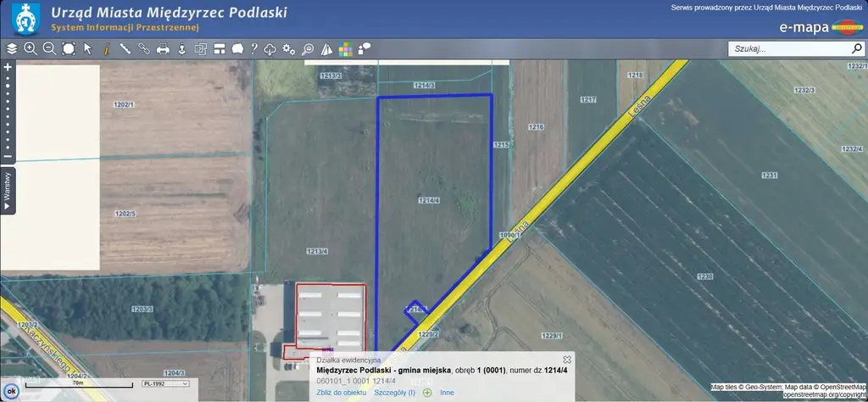Activate the arrow pointer selection tool
868x402 pixels.
pos(87,49)
